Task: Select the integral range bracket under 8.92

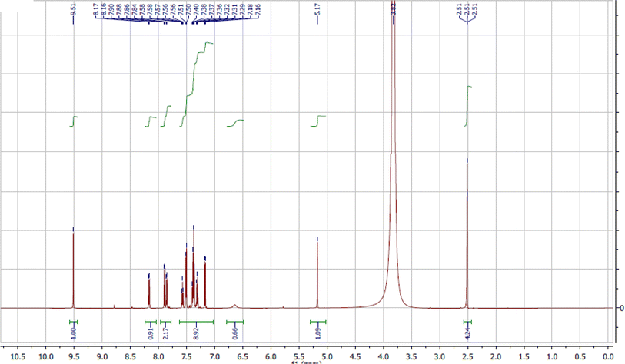Action: pyautogui.click(x=197, y=322)
